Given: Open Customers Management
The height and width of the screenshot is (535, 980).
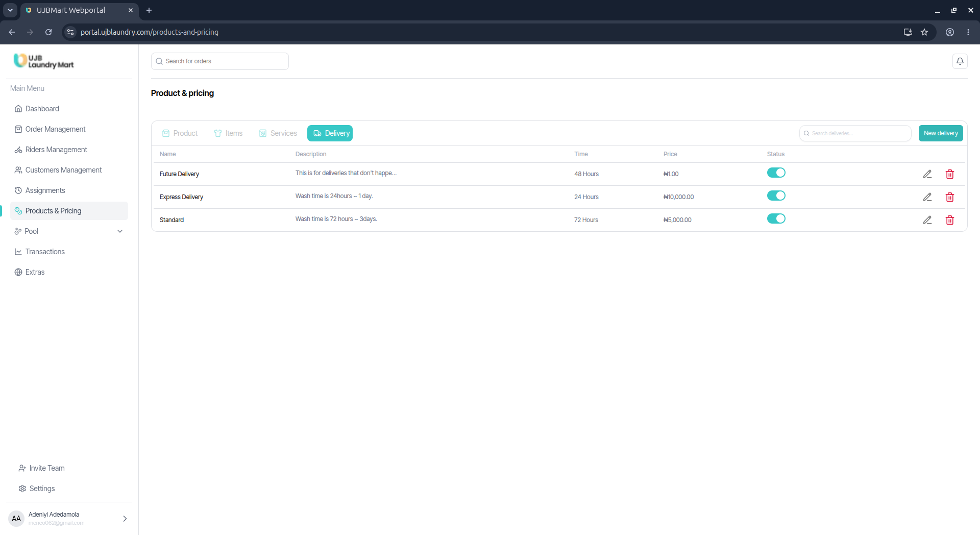Looking at the screenshot, I should pyautogui.click(x=69, y=170).
